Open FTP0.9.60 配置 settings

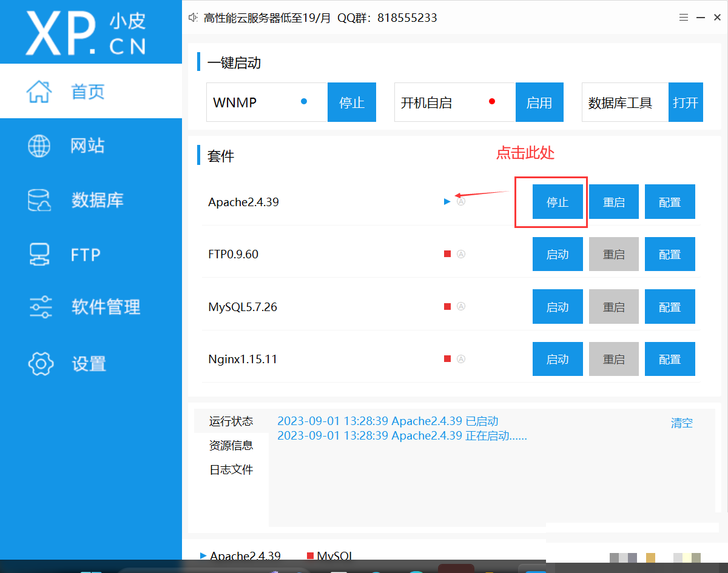pyautogui.click(x=670, y=254)
